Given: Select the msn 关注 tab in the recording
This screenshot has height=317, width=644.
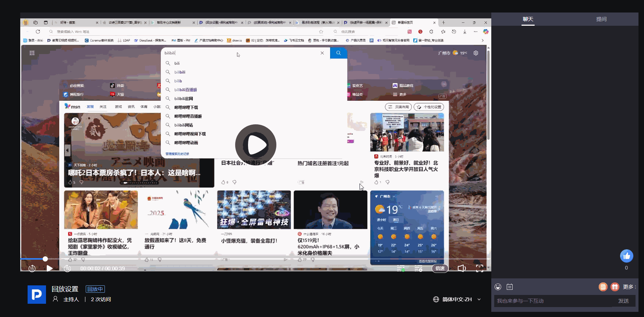Looking at the screenshot, I should pos(103,107).
